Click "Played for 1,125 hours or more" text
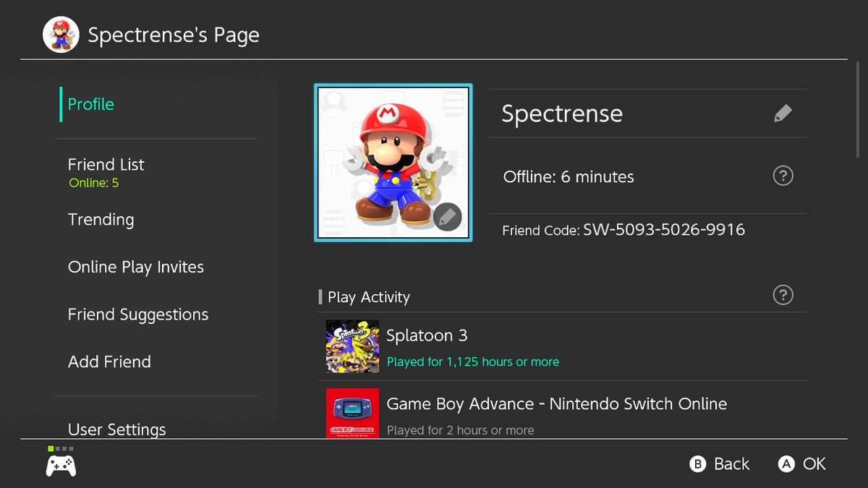The image size is (868, 488). pyautogui.click(x=473, y=361)
